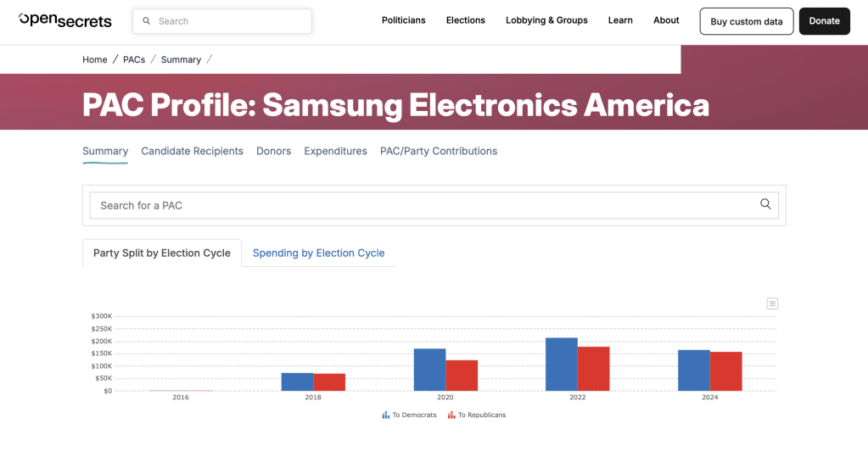Click the OpenSecrets logo
The width and height of the screenshot is (868, 462).
(x=65, y=20)
